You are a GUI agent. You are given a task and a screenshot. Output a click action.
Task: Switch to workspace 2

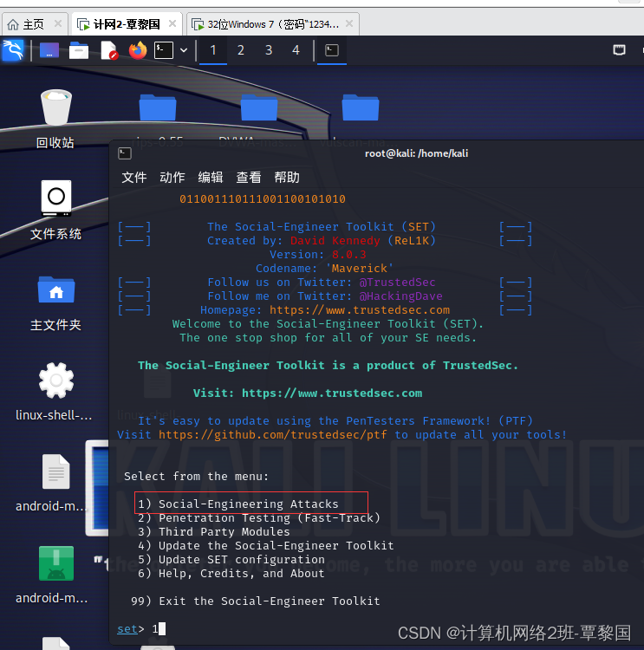pos(240,50)
